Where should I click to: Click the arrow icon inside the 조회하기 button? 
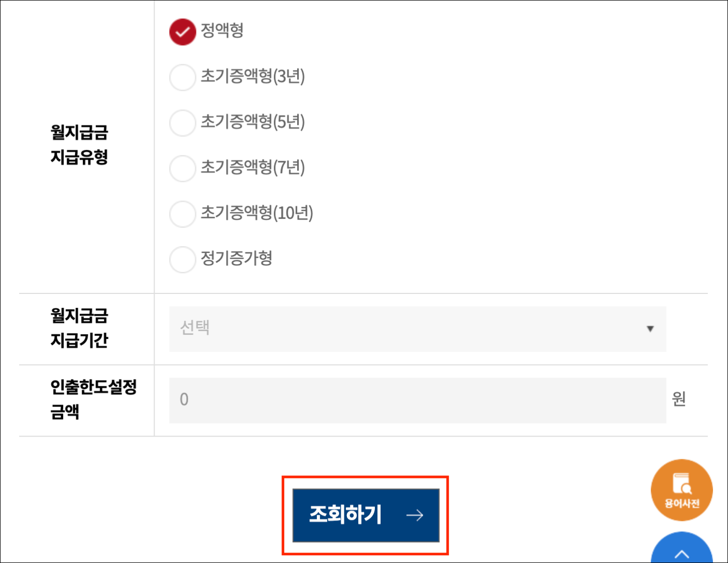(x=415, y=515)
